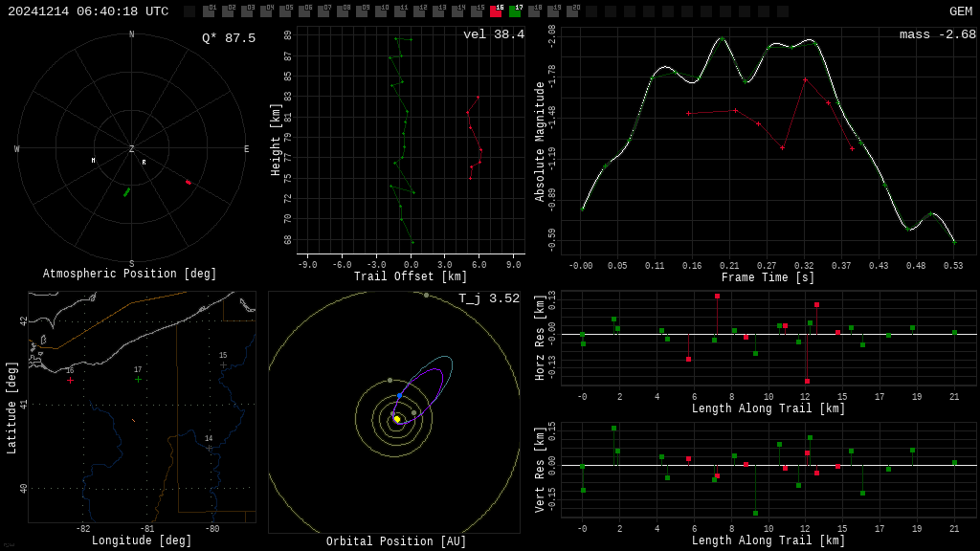The height and width of the screenshot is (551, 980).
Task: Click the Atmospheric Position [deg] title
Action: tap(129, 274)
